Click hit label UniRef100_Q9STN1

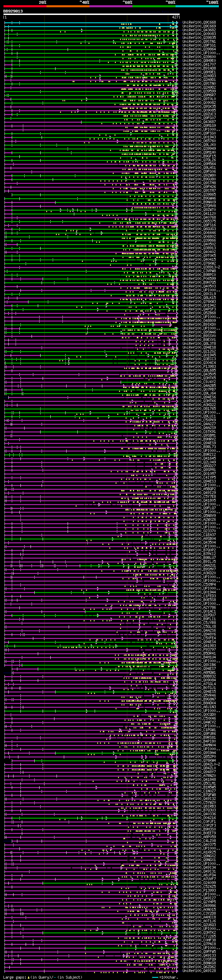click(199, 41)
